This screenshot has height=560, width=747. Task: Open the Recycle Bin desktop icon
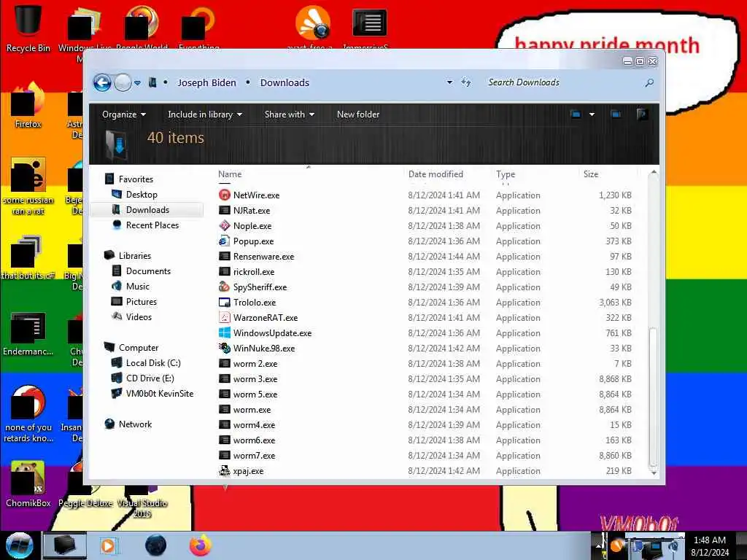point(28,28)
